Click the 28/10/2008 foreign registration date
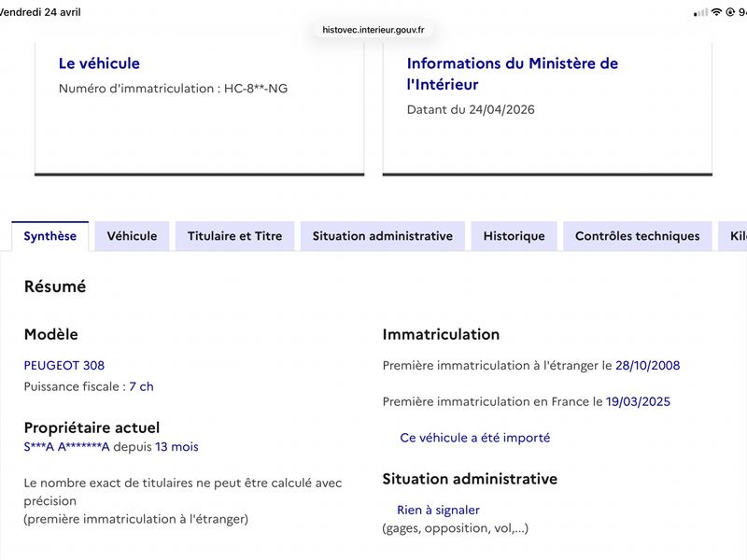747x560 pixels. pos(647,366)
